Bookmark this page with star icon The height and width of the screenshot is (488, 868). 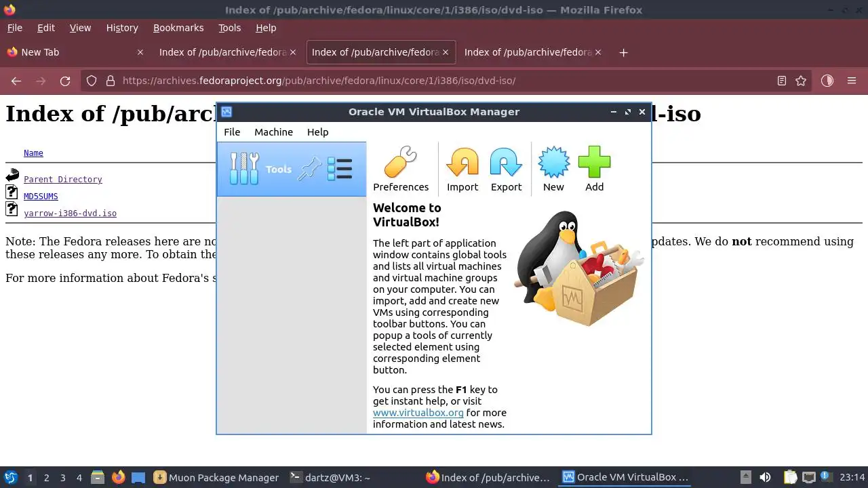pos(801,81)
